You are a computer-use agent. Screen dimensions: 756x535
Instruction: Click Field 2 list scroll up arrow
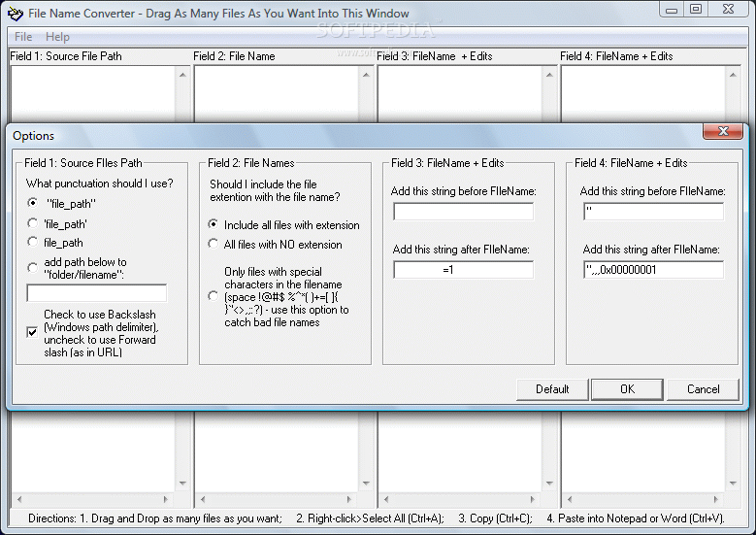point(366,75)
